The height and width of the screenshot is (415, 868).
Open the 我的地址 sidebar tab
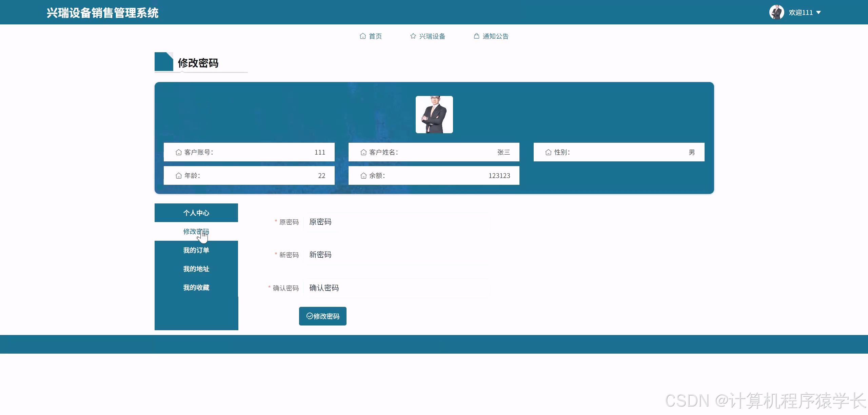196,269
